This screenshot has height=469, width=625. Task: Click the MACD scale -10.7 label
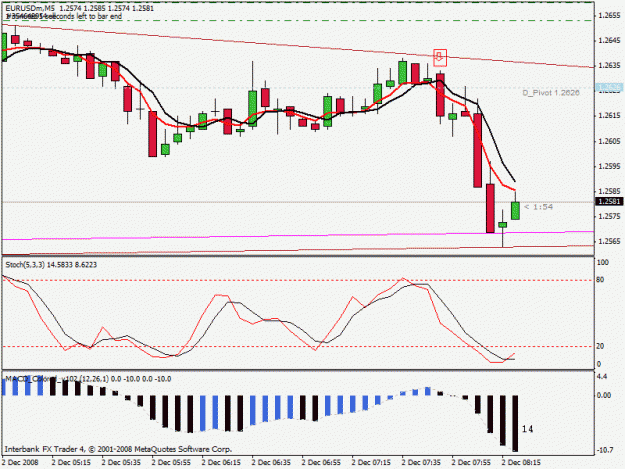click(x=605, y=451)
